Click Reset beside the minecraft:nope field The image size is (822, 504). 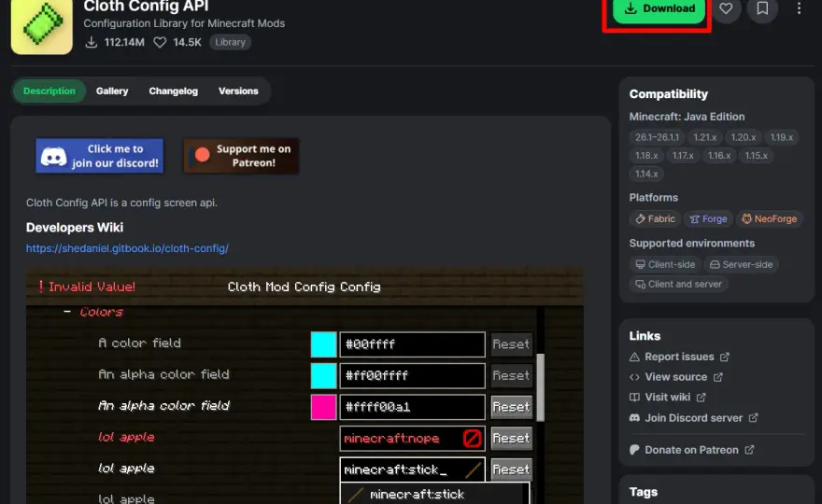coord(511,439)
